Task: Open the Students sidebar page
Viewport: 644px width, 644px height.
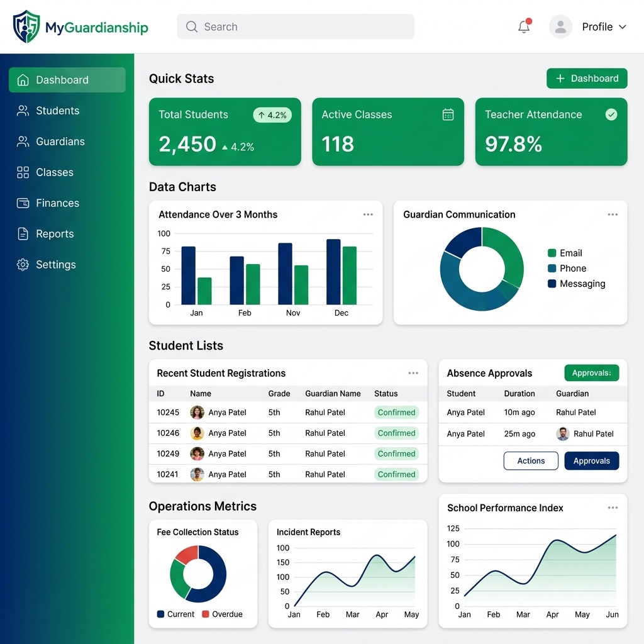Action: click(67, 111)
